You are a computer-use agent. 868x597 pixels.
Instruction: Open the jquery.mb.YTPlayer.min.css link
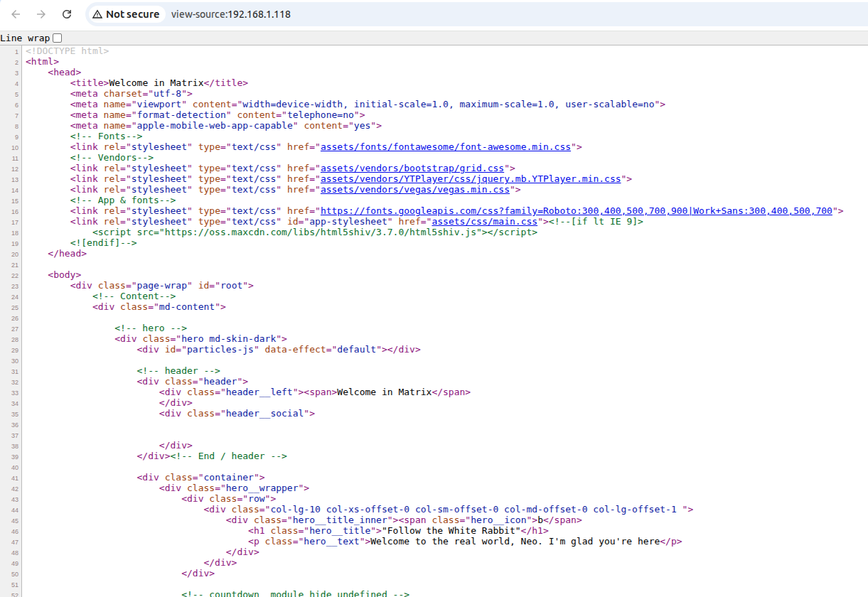pyautogui.click(x=471, y=179)
